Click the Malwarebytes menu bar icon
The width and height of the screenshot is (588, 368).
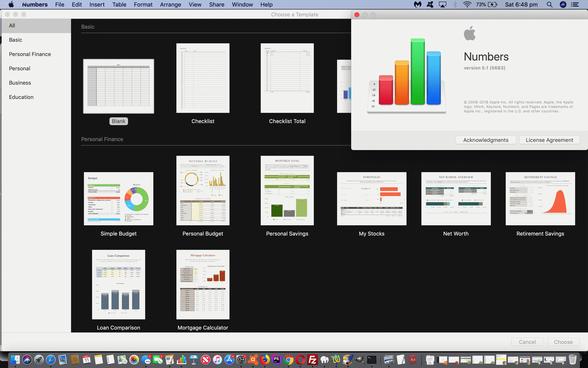[x=418, y=5]
